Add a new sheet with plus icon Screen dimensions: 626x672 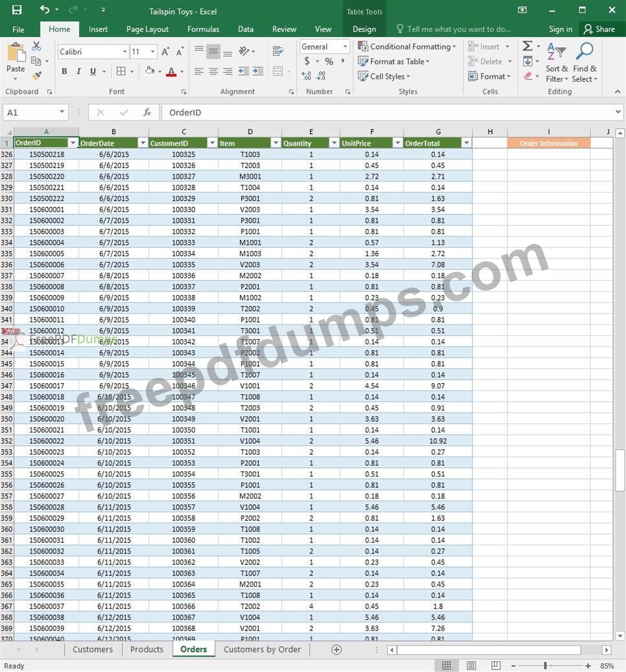[x=336, y=650]
